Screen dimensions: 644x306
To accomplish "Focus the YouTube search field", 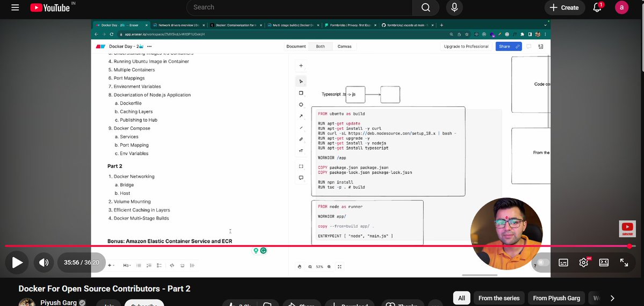I will pos(300,8).
